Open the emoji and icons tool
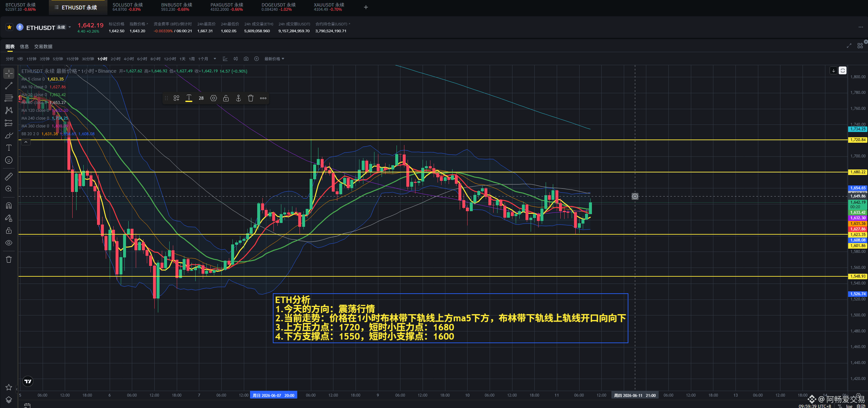 pos(9,160)
